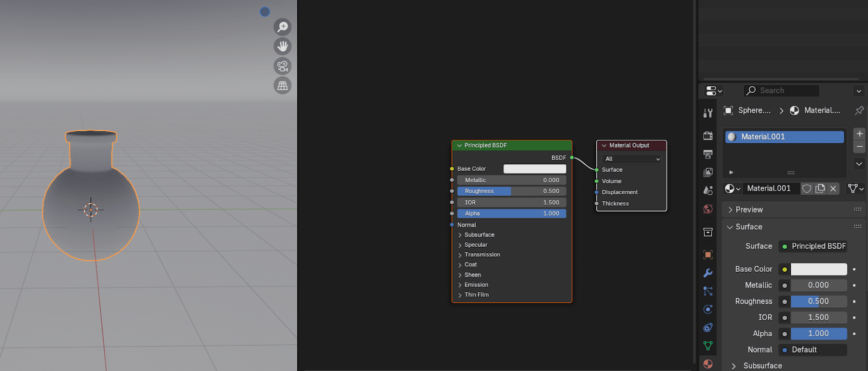The height and width of the screenshot is (371, 868).
Task: Open the Material properties tab
Action: pos(708,363)
